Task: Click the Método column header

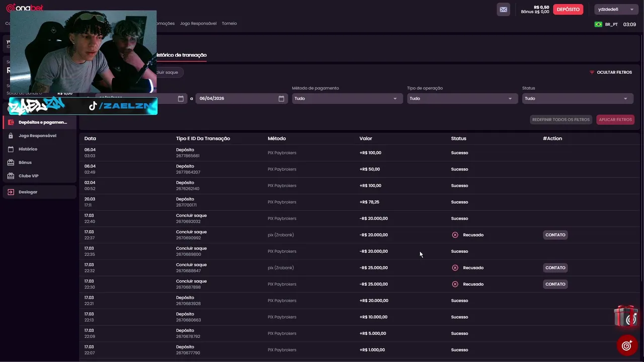Action: pos(277,139)
